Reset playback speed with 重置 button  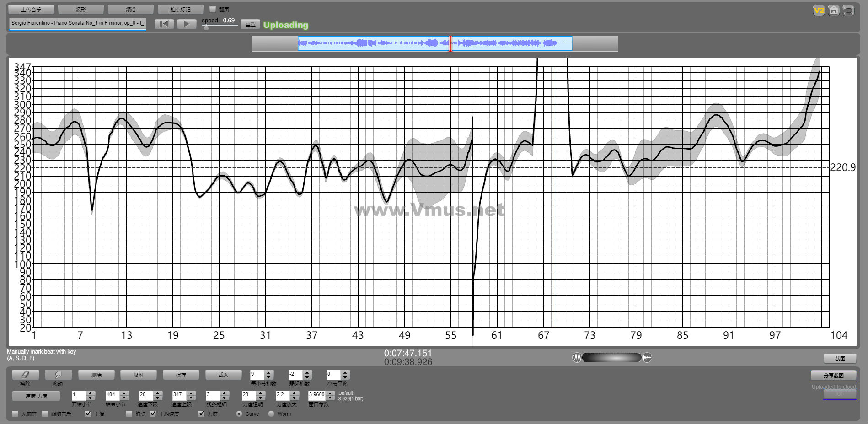251,24
